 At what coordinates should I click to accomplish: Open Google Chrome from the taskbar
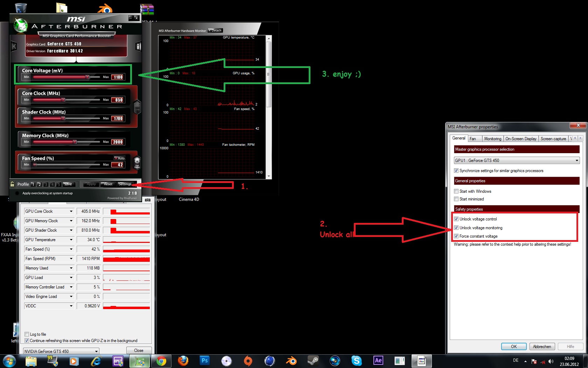click(x=161, y=361)
